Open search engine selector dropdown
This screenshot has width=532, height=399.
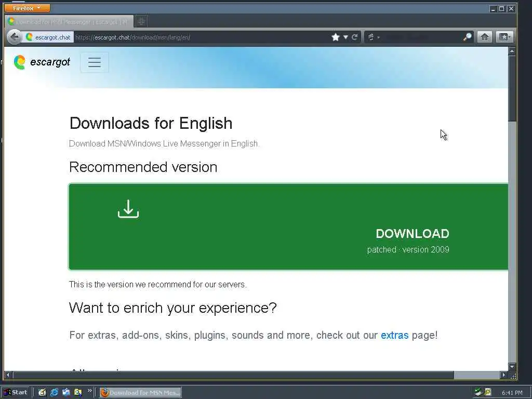(373, 37)
